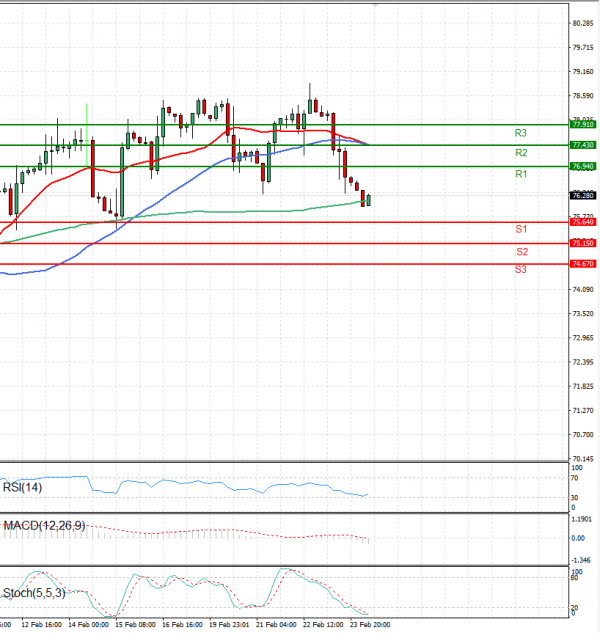The height and width of the screenshot is (633, 600).
Task: Select the 74.670 support price tag
Action: tap(583, 264)
